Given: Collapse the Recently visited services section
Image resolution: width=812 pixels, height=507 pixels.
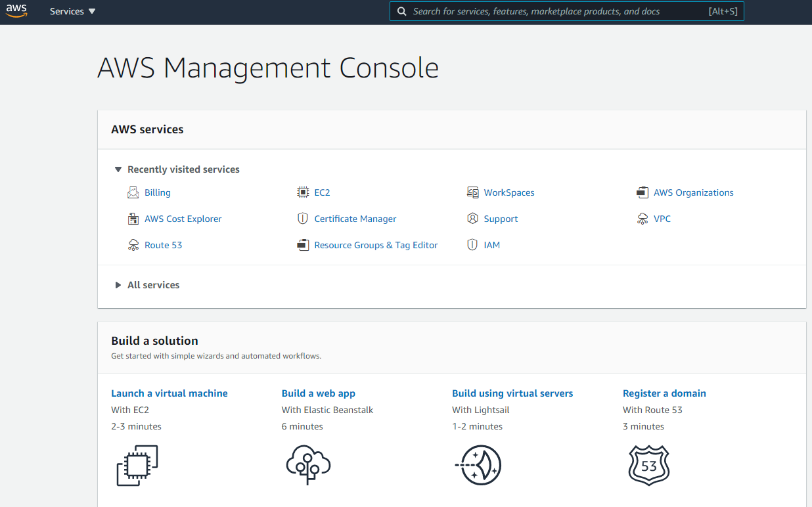Looking at the screenshot, I should point(118,169).
